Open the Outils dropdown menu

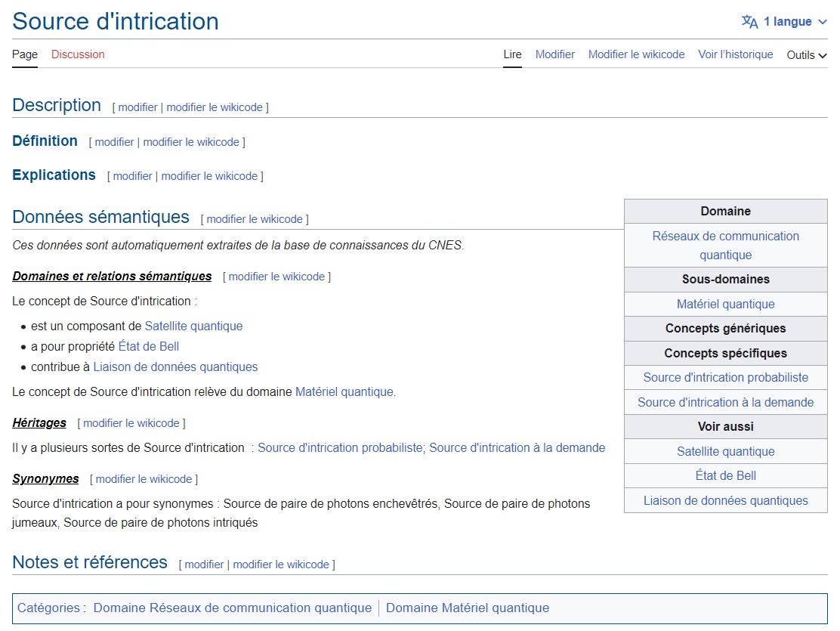807,55
